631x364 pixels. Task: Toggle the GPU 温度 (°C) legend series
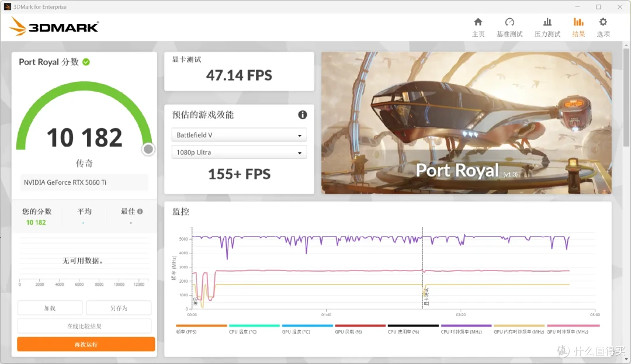pyautogui.click(x=307, y=329)
